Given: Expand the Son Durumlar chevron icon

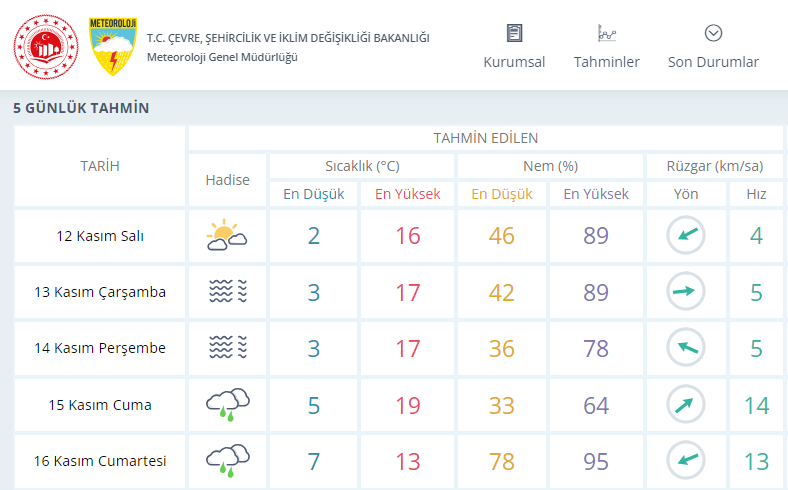Looking at the screenshot, I should (713, 33).
